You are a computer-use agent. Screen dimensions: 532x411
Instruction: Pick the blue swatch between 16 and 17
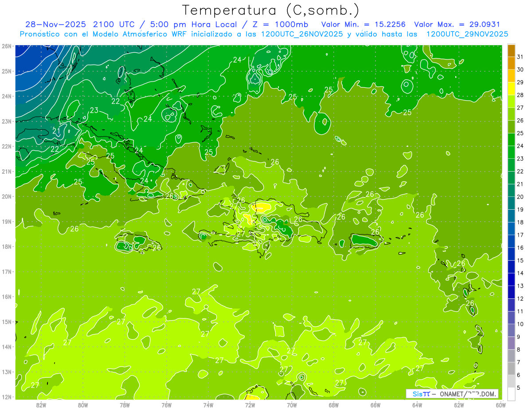[x=511, y=241]
